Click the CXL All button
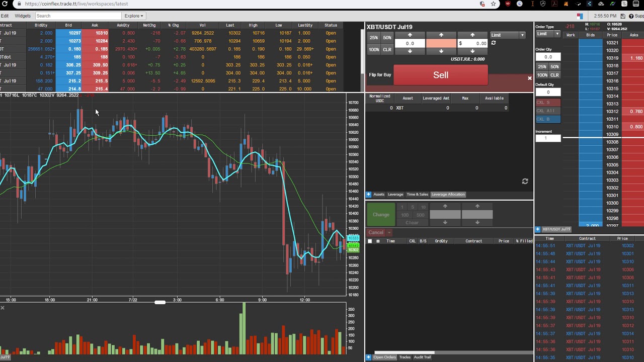 548,111
